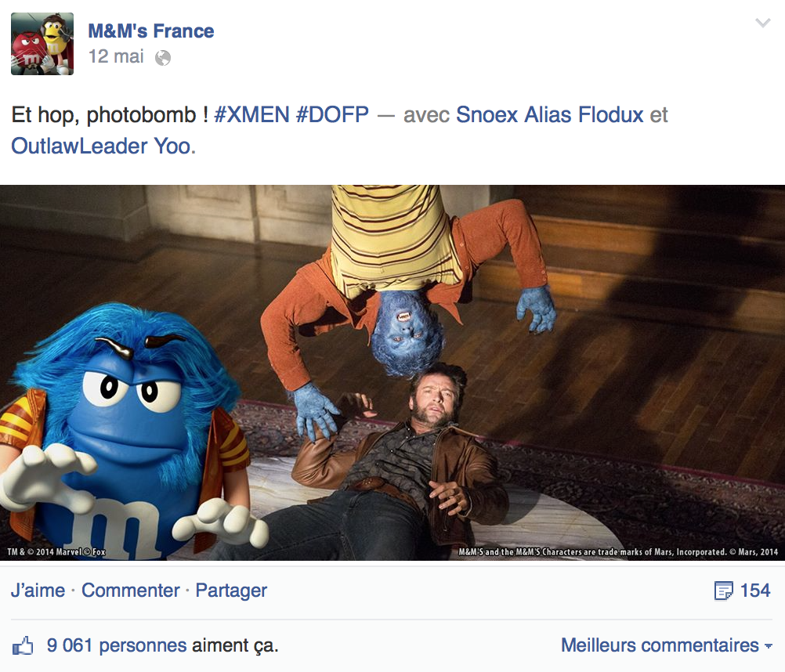Go to the M&M's France page name
This screenshot has height=672, width=785.
pos(150,31)
